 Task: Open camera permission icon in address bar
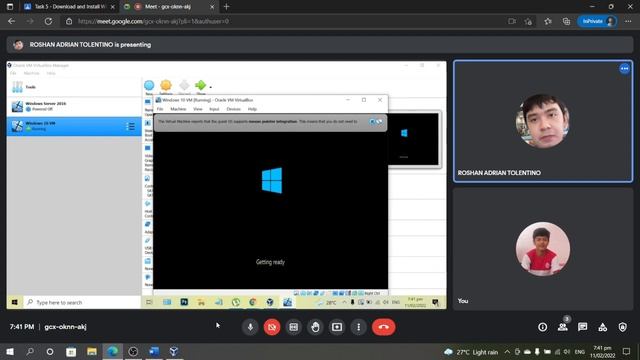point(512,21)
